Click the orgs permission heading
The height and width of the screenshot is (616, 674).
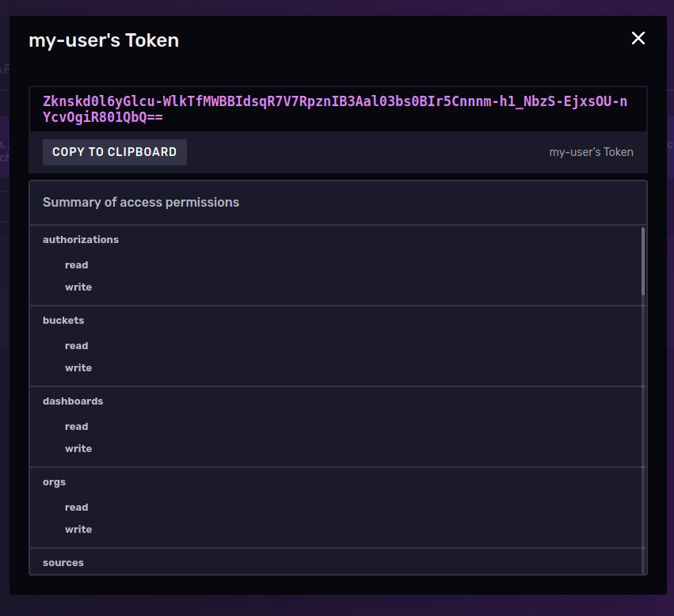(54, 482)
